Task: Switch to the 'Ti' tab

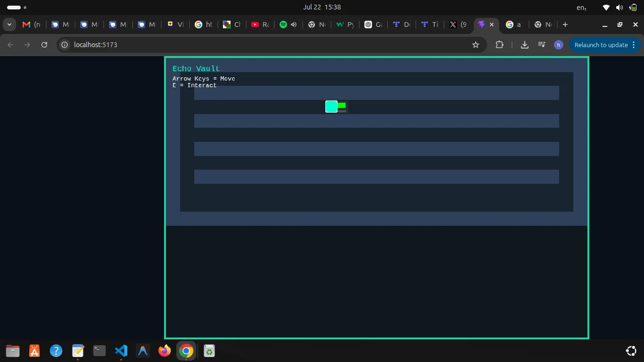Action: point(429,25)
